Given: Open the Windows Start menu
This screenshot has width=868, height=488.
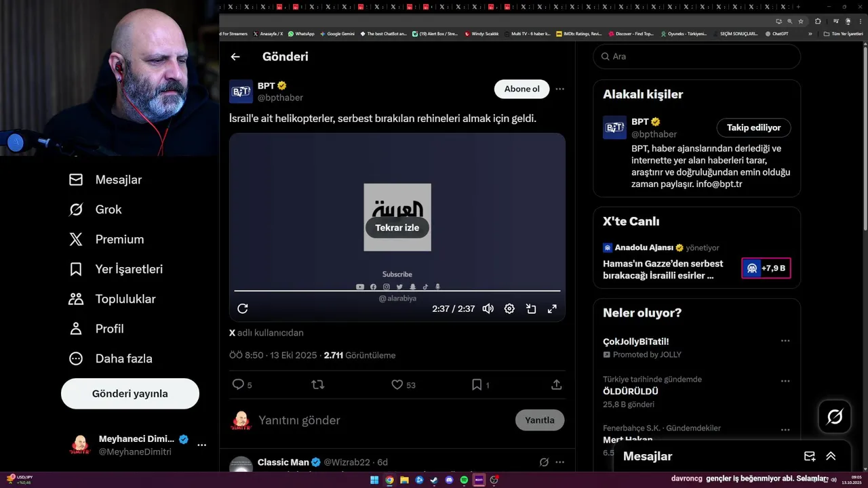Looking at the screenshot, I should click(374, 480).
